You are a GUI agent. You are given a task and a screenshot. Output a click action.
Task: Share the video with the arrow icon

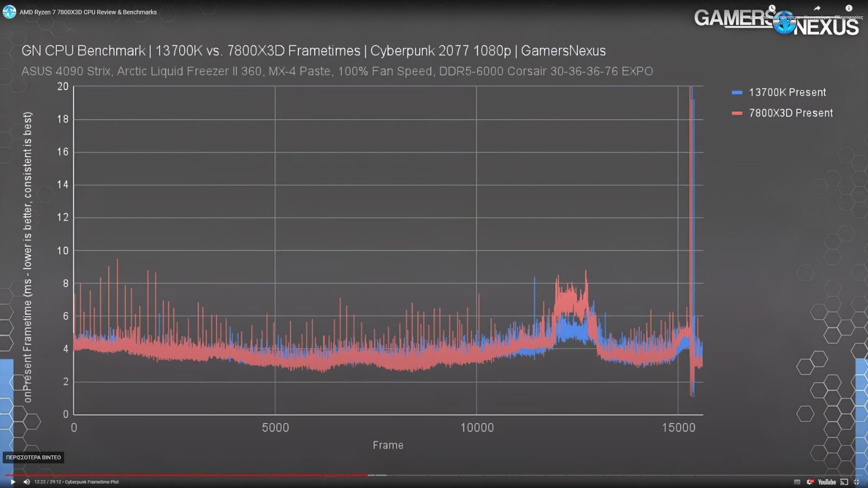817,9
